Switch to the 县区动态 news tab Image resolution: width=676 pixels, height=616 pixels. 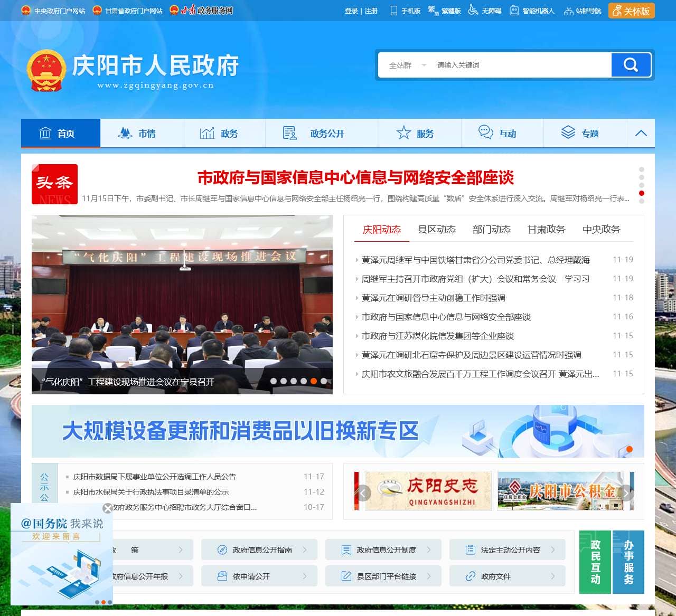[x=437, y=230]
